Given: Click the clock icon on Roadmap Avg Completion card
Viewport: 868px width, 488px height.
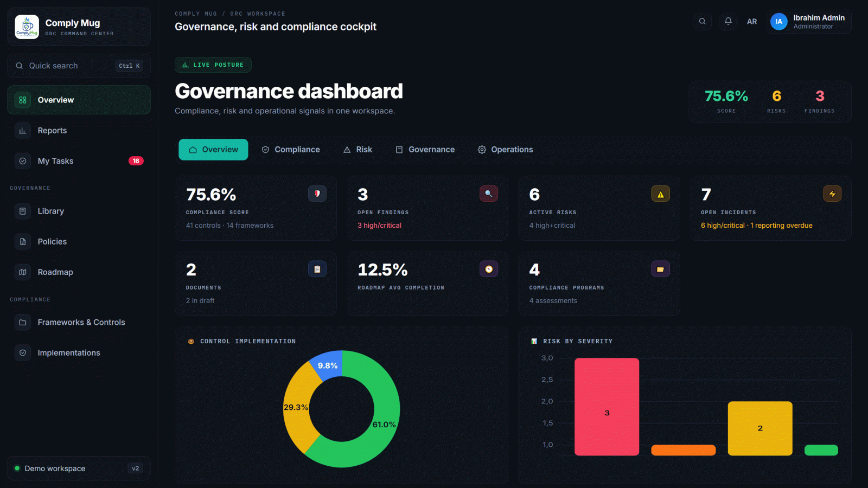Looking at the screenshot, I should pos(489,269).
